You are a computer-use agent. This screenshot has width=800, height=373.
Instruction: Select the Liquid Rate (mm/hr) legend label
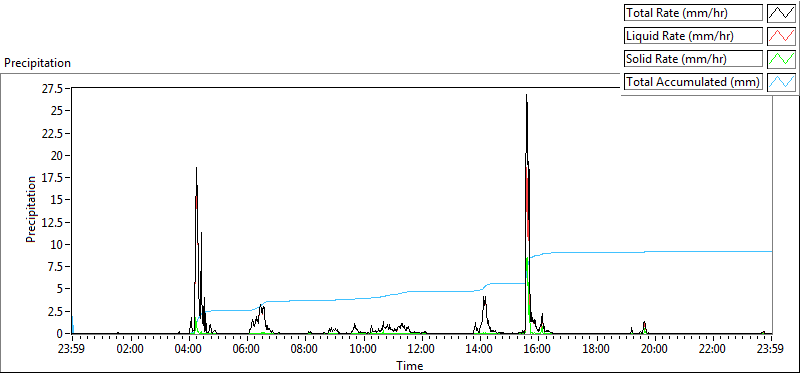point(693,36)
